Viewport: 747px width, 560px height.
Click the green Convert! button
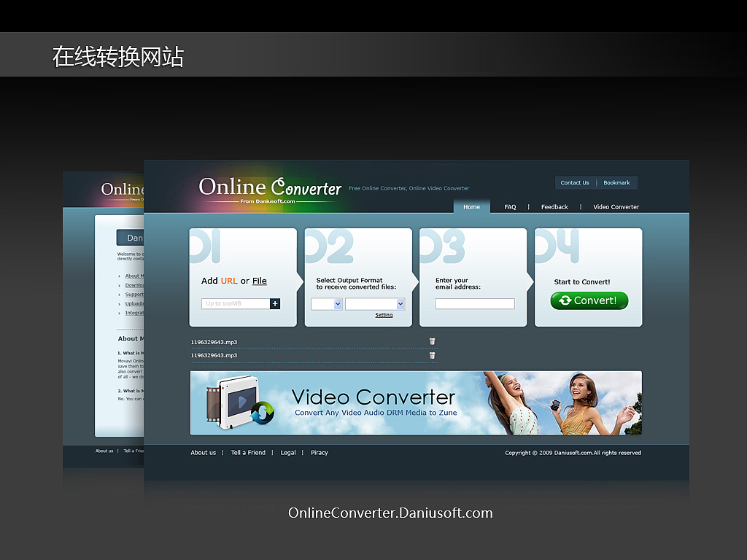click(589, 300)
